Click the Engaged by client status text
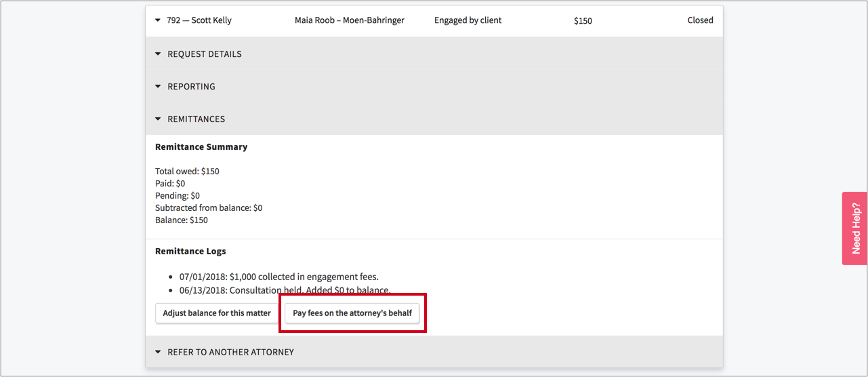Screen dimensions: 868x377 coord(468,20)
